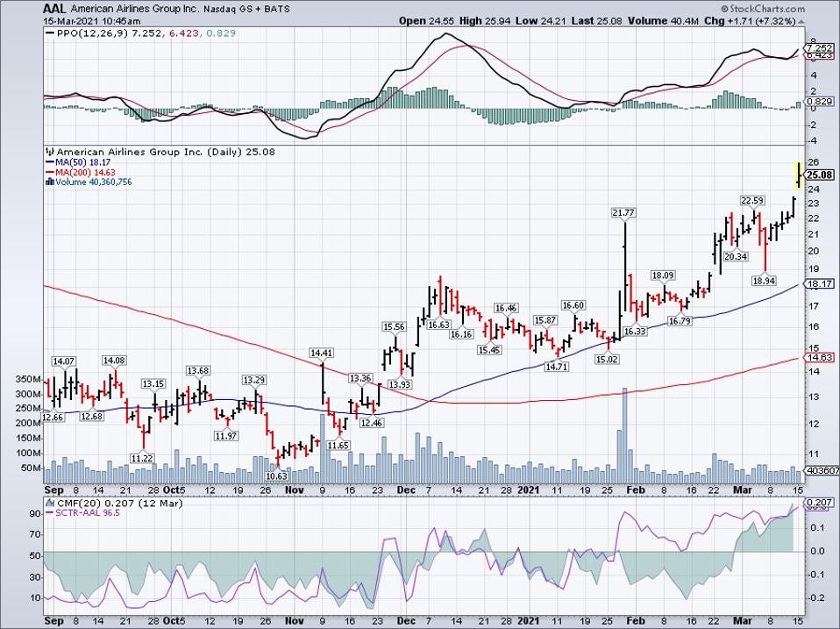
Task: Click the 15.45 price label
Action: coord(489,349)
